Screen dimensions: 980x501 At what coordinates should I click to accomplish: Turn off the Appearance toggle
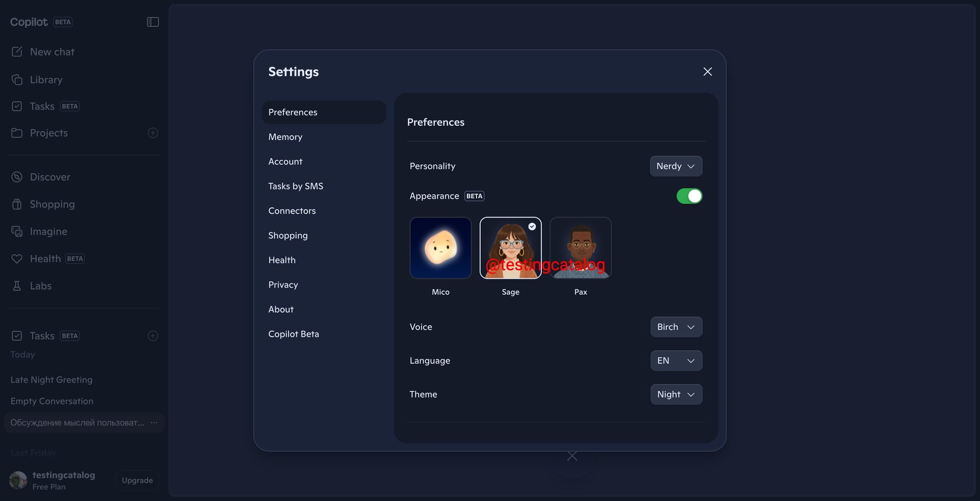click(x=689, y=196)
